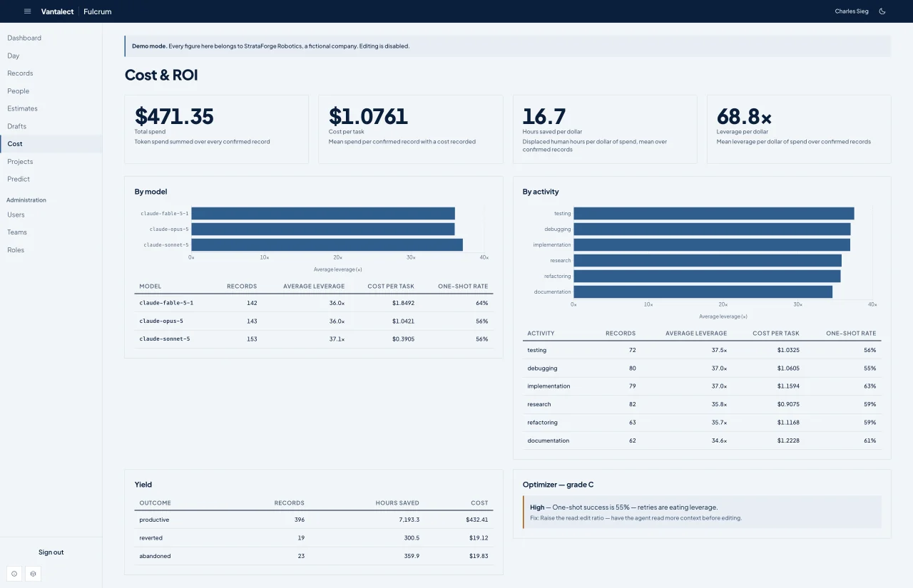Toggle the hamburger menu in the header
913x588 pixels.
(x=27, y=11)
